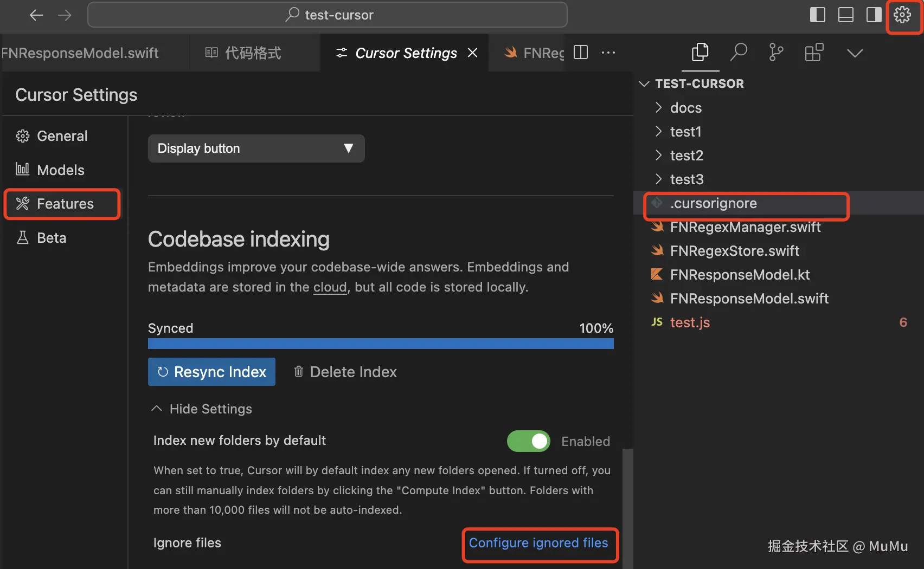Collapse the Hide Settings section
This screenshot has width=924, height=569.
[202, 409]
